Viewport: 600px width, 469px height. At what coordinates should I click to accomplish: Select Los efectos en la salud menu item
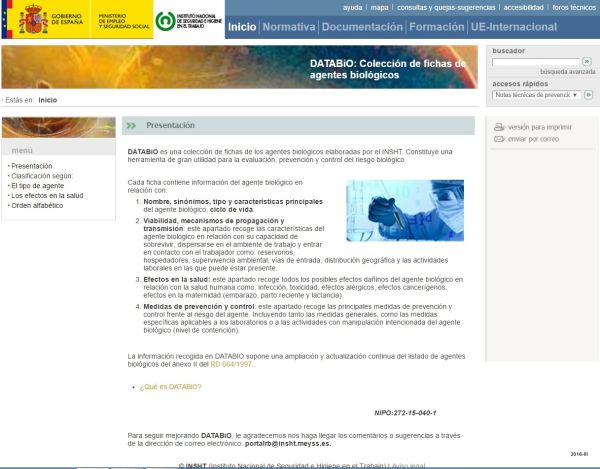pyautogui.click(x=47, y=195)
